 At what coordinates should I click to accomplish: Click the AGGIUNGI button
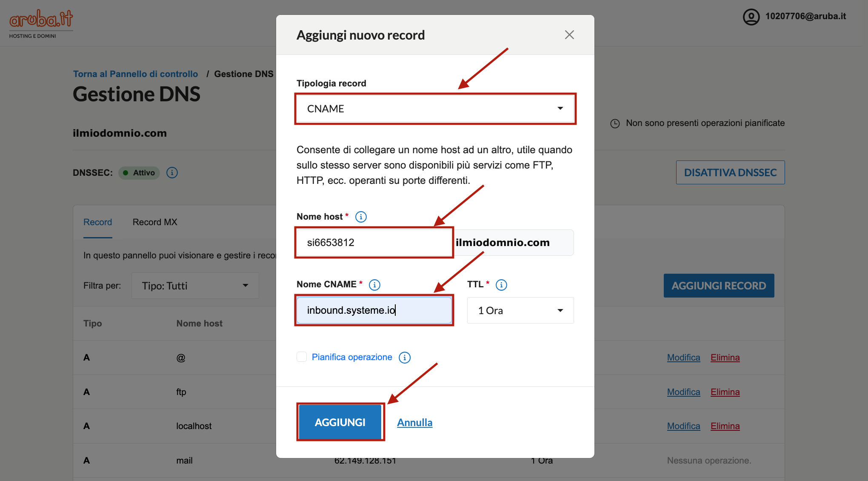pyautogui.click(x=340, y=422)
